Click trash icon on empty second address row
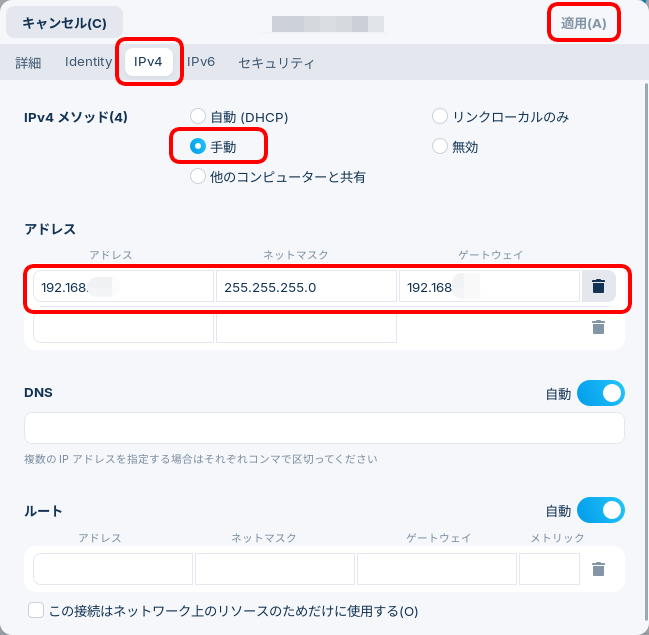Screen dimensions: 649x635 point(599,327)
